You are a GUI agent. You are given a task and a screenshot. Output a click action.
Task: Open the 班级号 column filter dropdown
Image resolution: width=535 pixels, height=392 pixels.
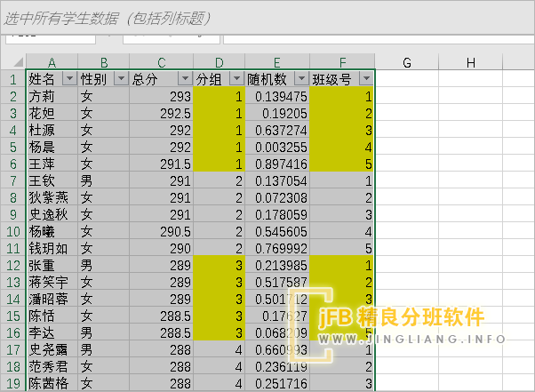point(366,79)
